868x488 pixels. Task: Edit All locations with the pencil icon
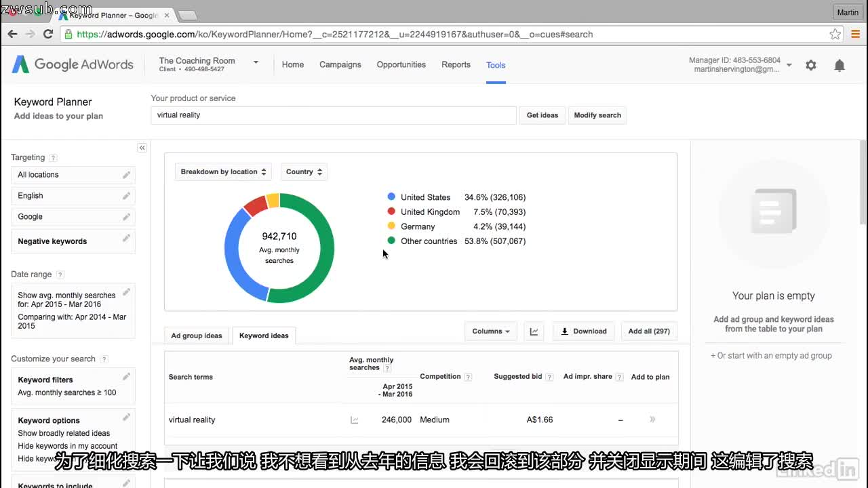coord(126,175)
